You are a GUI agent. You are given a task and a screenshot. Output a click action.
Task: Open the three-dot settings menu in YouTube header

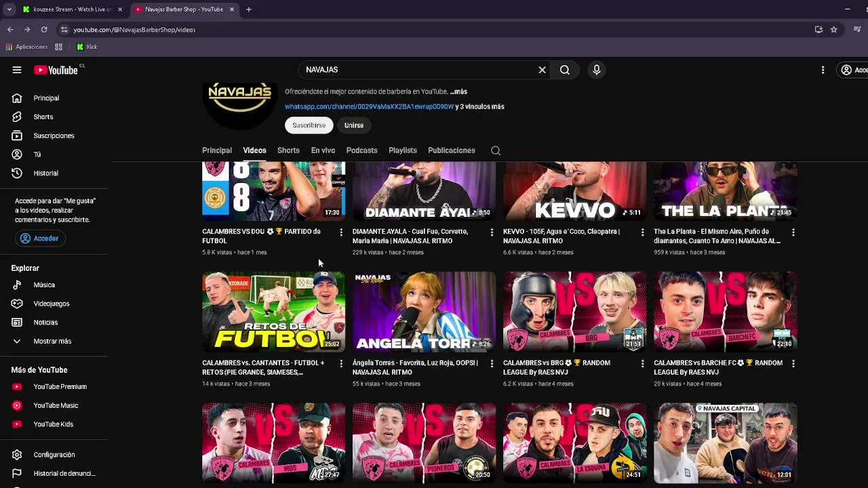(x=823, y=70)
